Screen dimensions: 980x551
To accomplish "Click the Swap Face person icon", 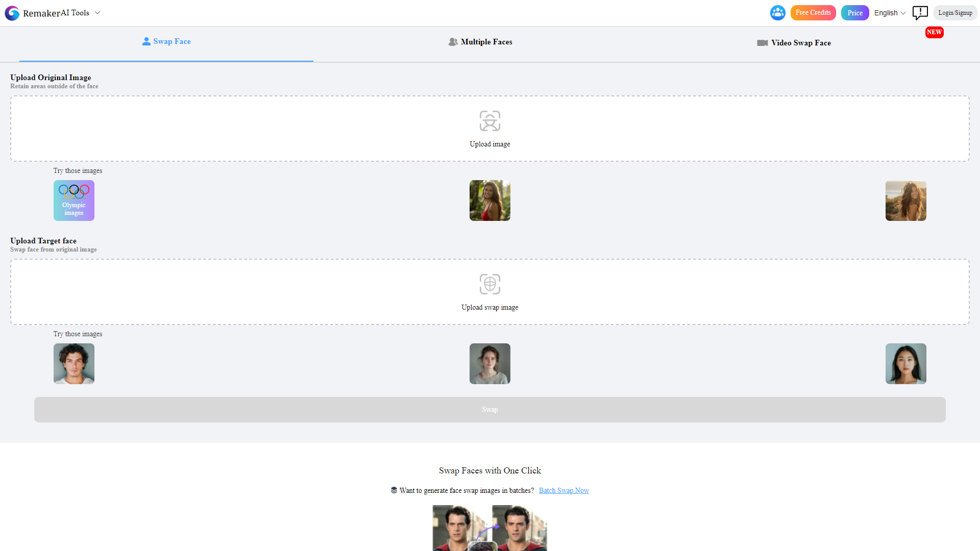I will click(146, 41).
